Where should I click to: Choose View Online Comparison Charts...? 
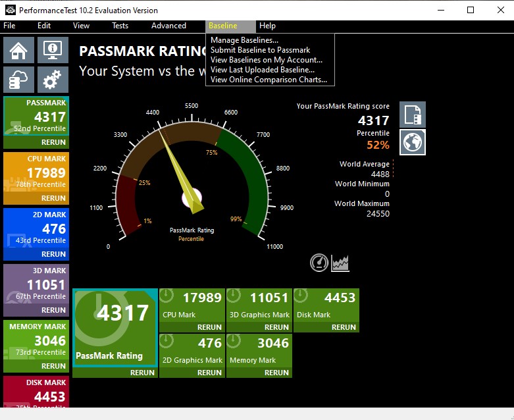pyautogui.click(x=269, y=80)
